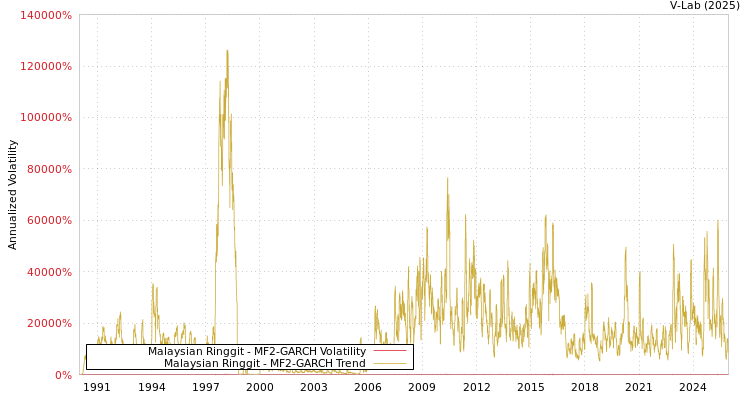
Task: Click the red Volatility legend line sample
Action: click(x=389, y=352)
